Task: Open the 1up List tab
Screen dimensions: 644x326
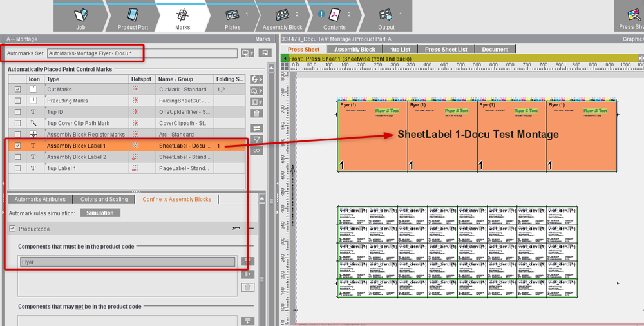Action: [400, 49]
